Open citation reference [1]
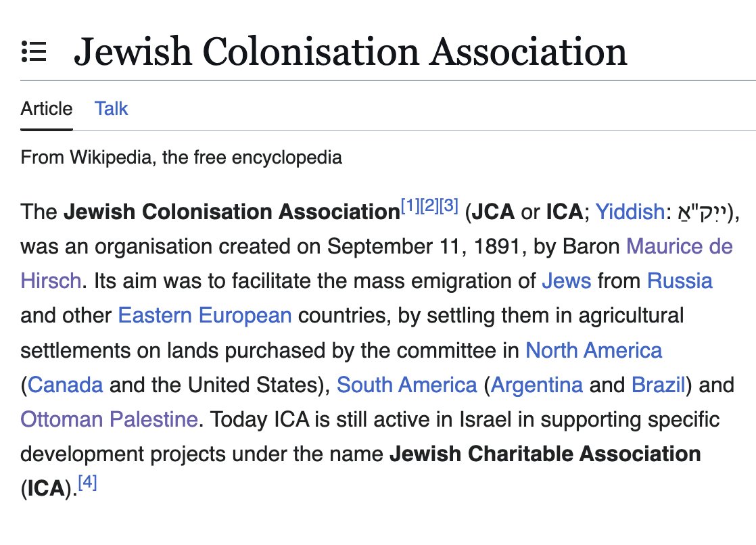 pos(410,205)
